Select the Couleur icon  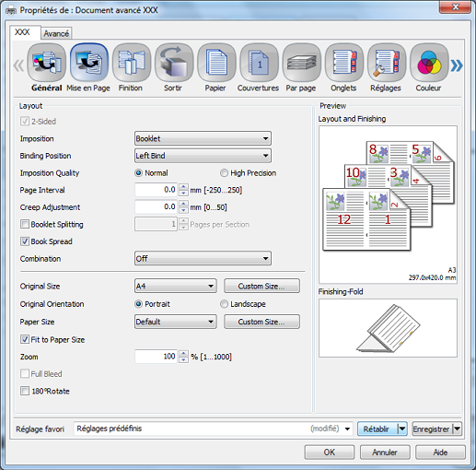[x=429, y=63]
